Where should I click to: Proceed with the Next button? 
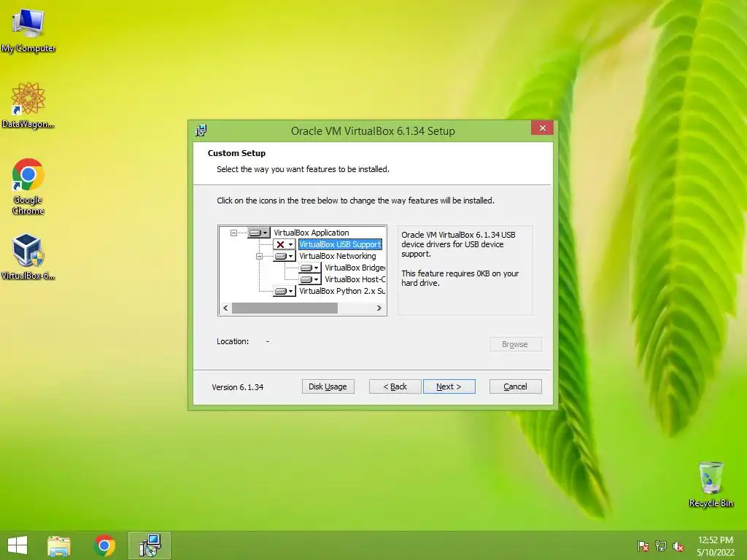click(x=449, y=386)
